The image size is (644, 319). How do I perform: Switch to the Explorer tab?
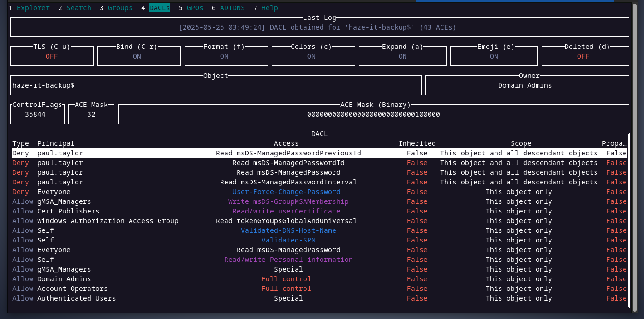33,8
